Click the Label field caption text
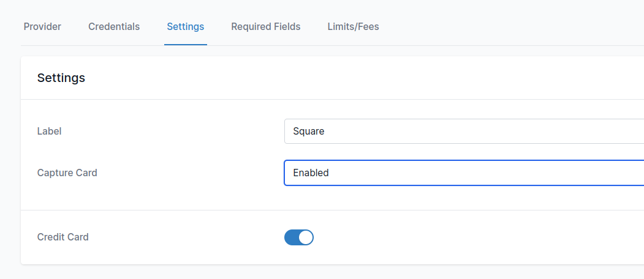The height and width of the screenshot is (279, 644). tap(49, 132)
